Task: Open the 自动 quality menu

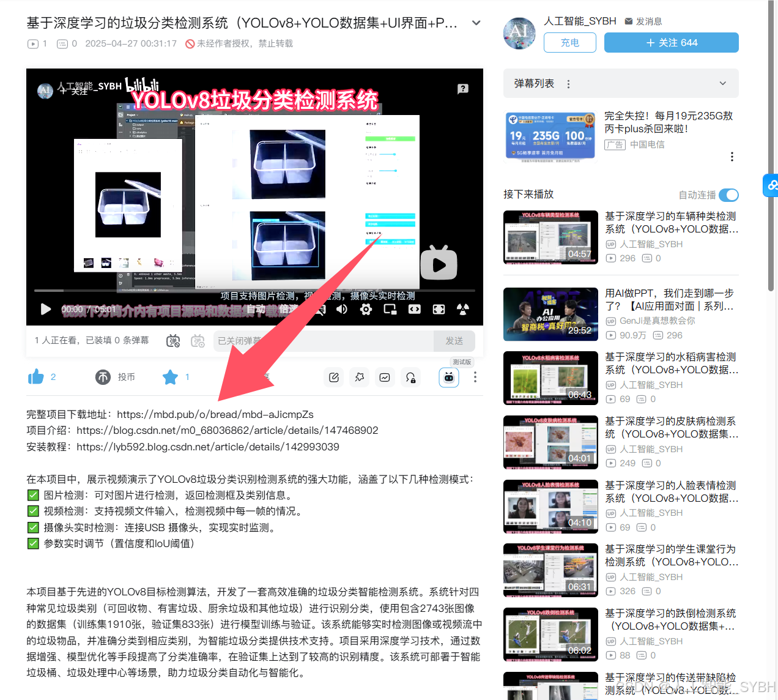Action: coord(256,309)
